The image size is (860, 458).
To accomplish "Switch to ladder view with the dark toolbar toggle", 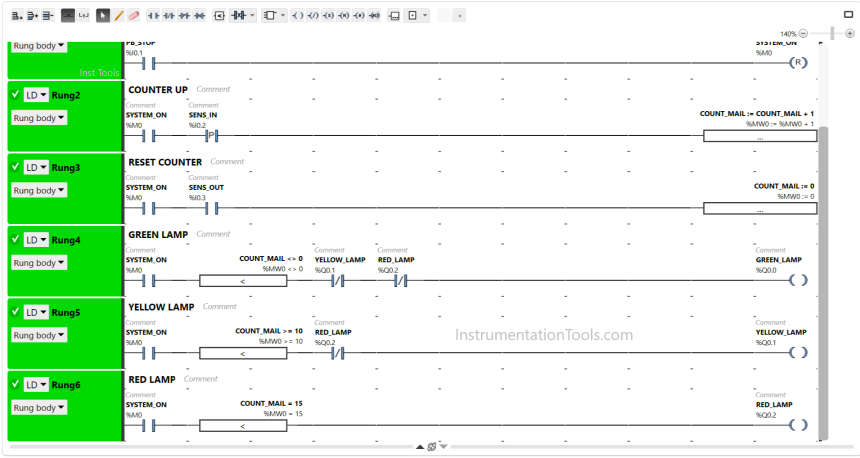I will pos(68,16).
